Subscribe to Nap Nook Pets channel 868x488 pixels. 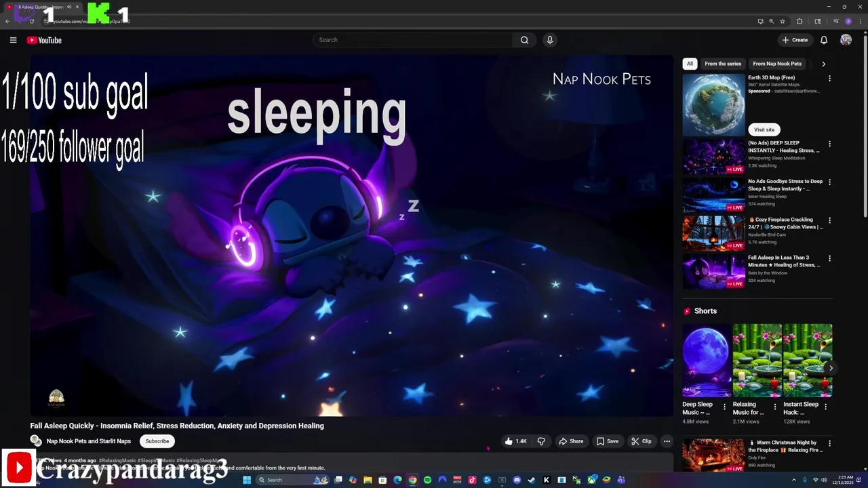point(157,441)
